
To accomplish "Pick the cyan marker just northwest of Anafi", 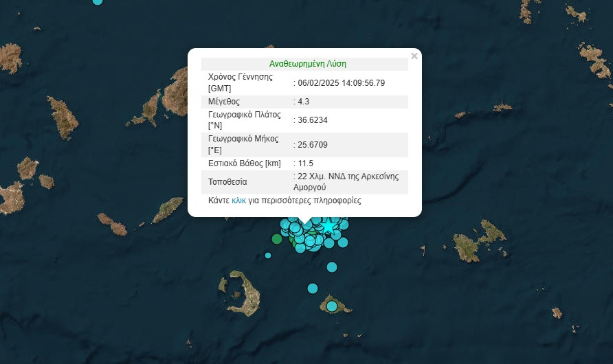I will (313, 288).
